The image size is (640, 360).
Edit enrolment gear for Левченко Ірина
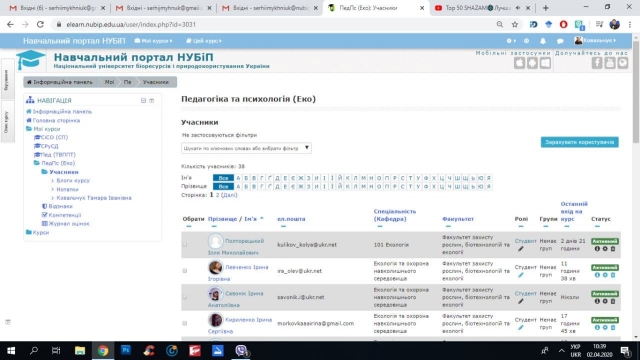point(605,275)
